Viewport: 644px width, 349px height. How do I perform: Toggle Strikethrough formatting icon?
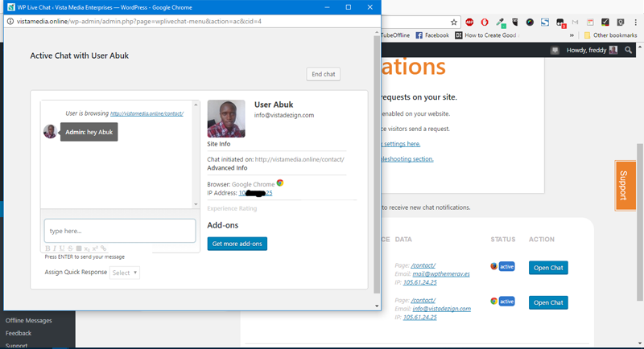70,248
